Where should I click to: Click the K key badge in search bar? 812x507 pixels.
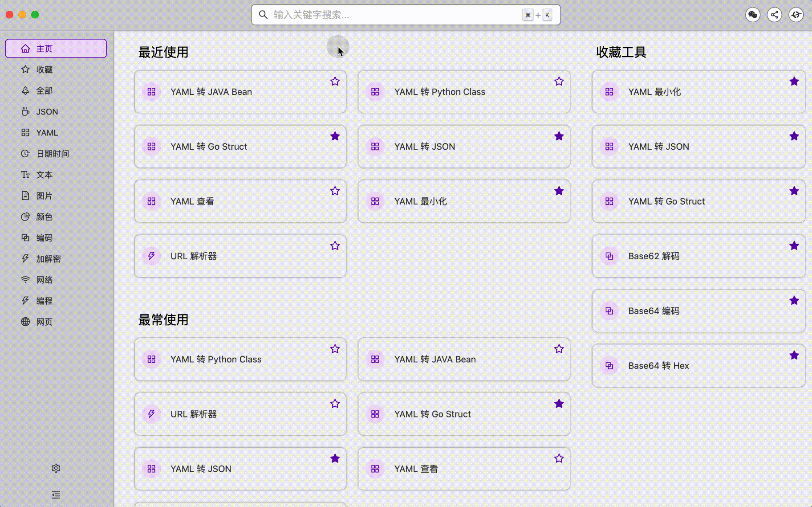pos(547,15)
